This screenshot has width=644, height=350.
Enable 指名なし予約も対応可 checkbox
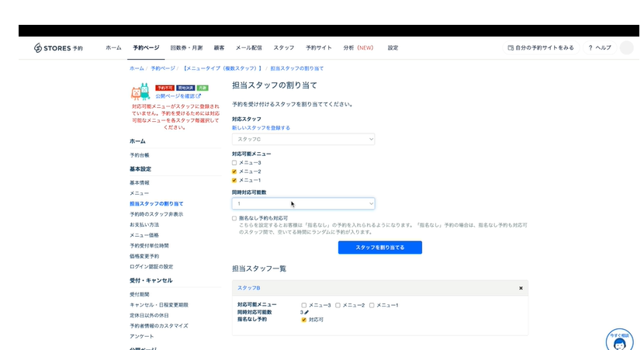[x=234, y=218]
